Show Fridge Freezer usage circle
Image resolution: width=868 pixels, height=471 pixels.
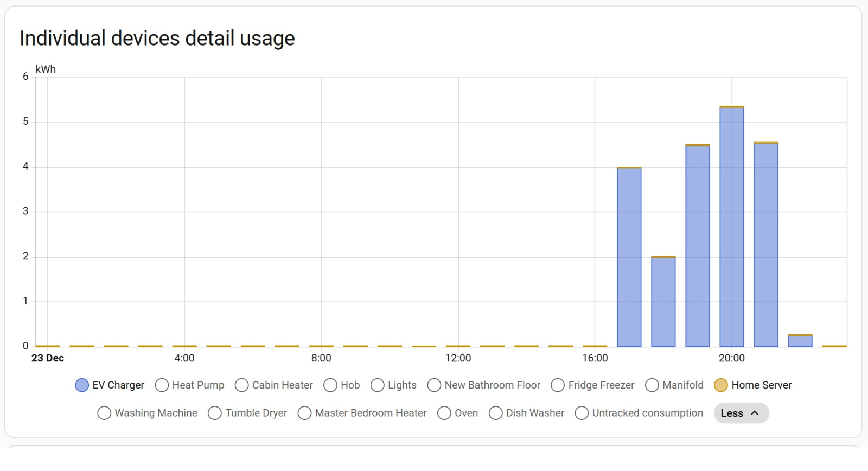[x=558, y=385]
